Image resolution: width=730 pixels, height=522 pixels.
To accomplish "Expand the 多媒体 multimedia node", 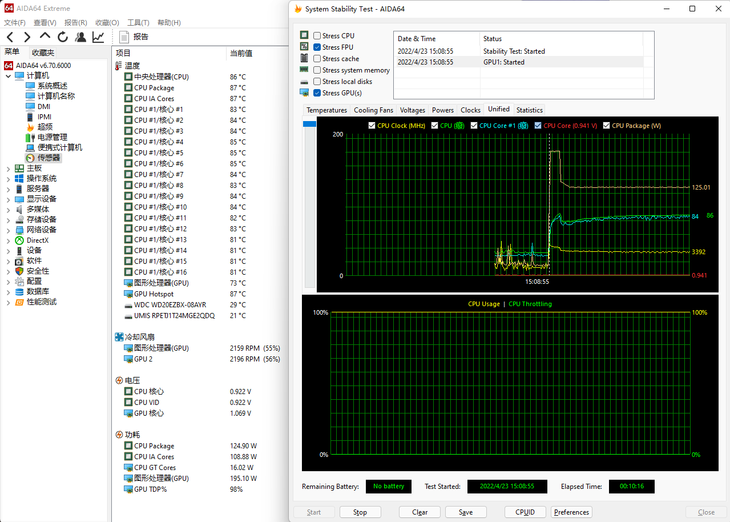I will 8,210.
